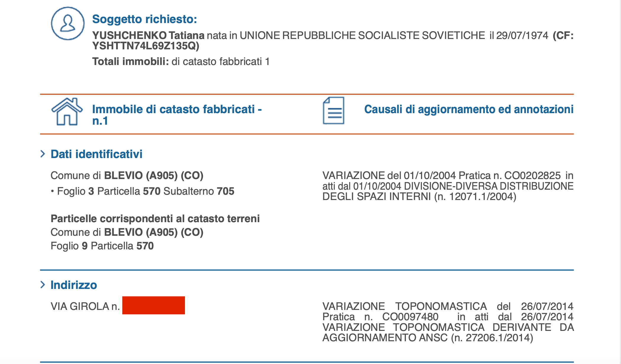Expand the Dati identificativi chevron
621x364 pixels.
(x=43, y=154)
